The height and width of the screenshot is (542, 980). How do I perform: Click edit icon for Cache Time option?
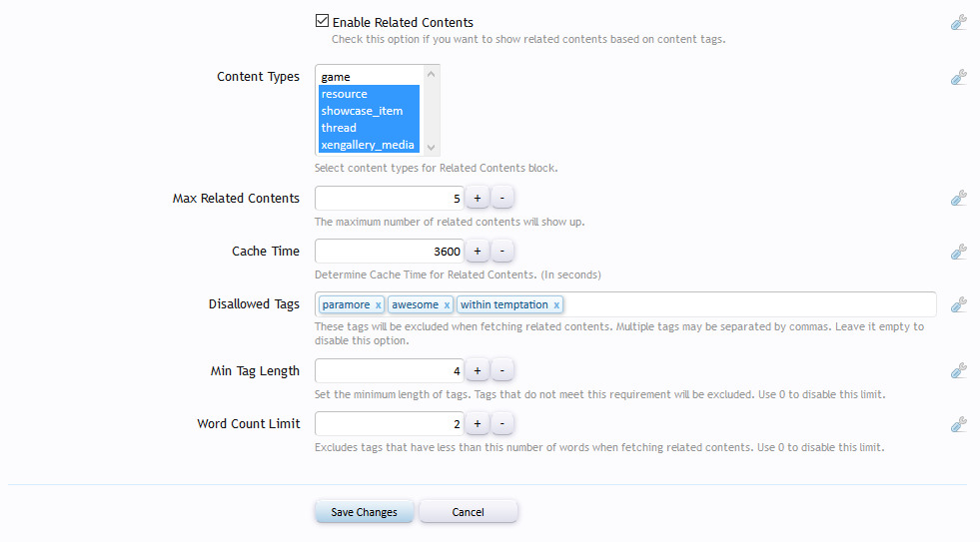click(959, 252)
